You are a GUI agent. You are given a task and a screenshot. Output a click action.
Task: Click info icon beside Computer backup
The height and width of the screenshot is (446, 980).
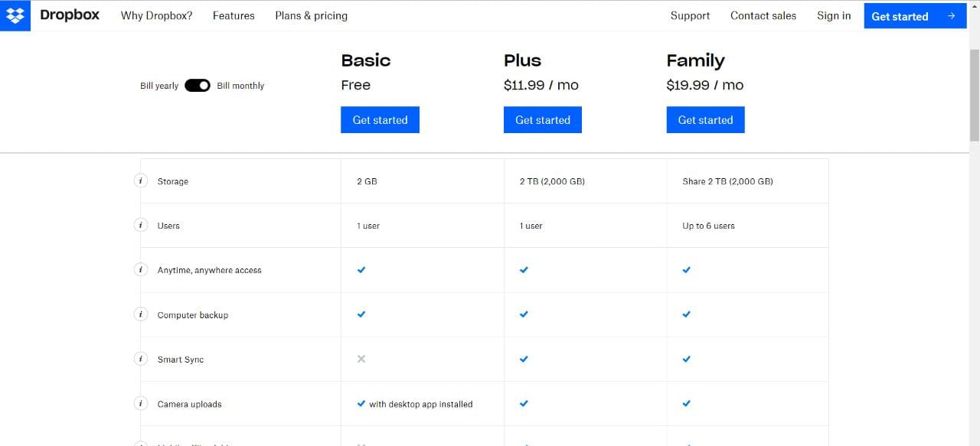[x=141, y=314]
